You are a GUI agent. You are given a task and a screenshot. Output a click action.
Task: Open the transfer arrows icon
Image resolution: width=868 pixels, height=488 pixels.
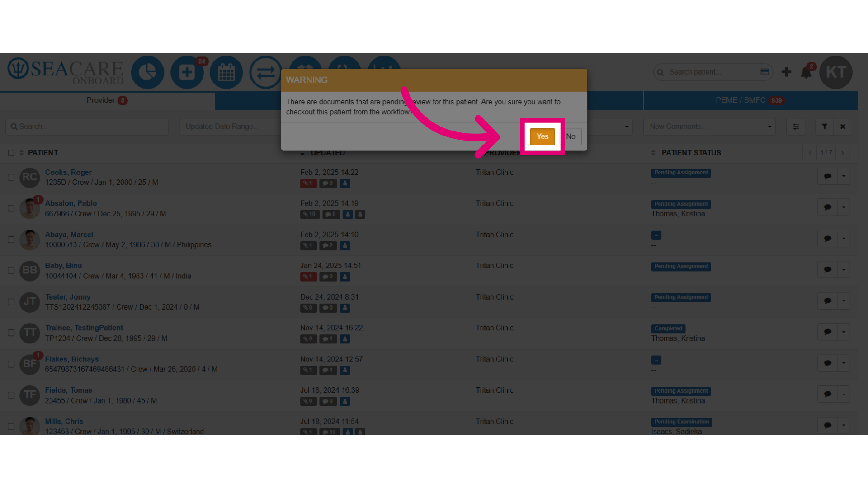[265, 72]
